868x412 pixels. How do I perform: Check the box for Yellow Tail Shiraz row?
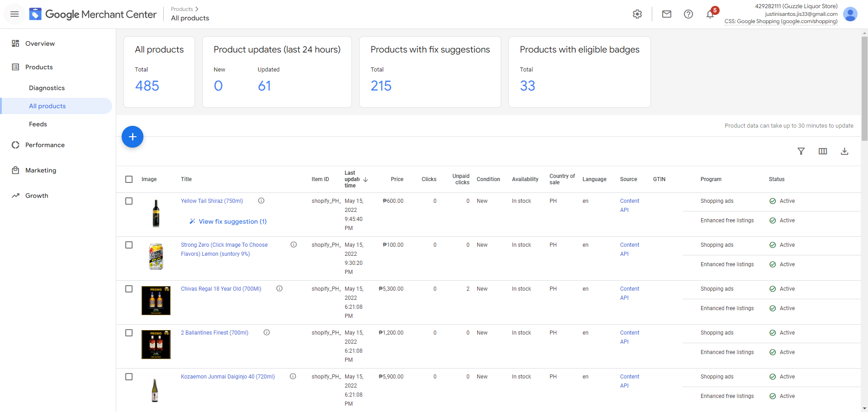[129, 201]
